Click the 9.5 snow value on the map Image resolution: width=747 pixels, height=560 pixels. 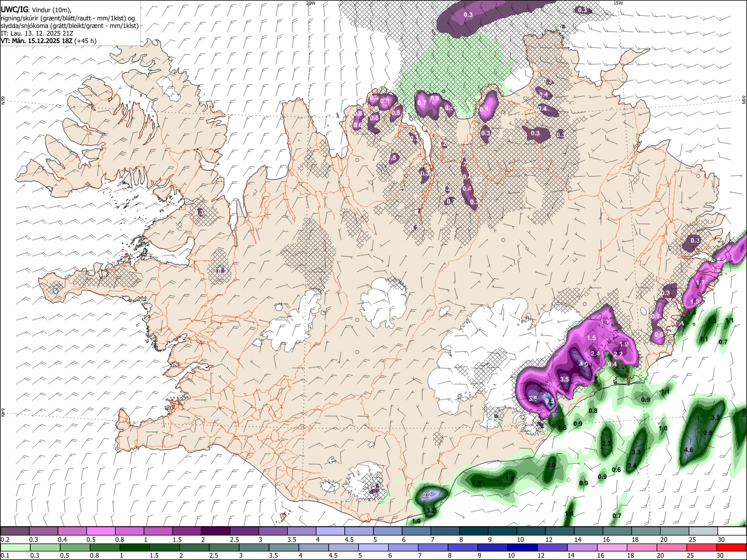click(x=549, y=401)
